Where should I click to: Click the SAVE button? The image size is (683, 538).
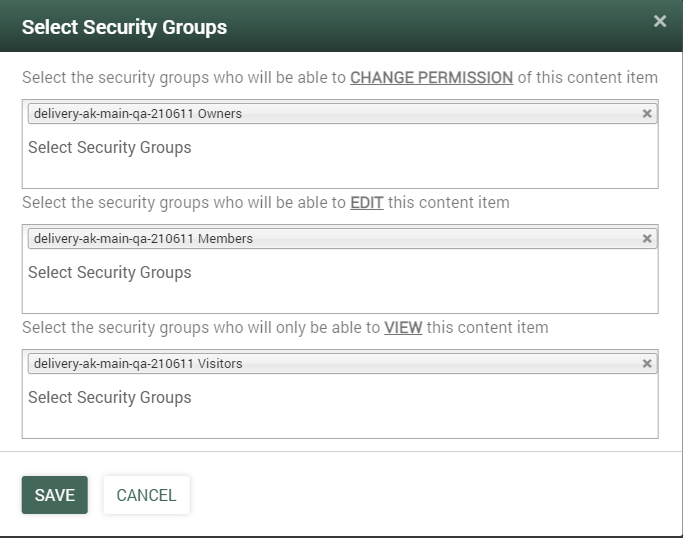(x=55, y=495)
